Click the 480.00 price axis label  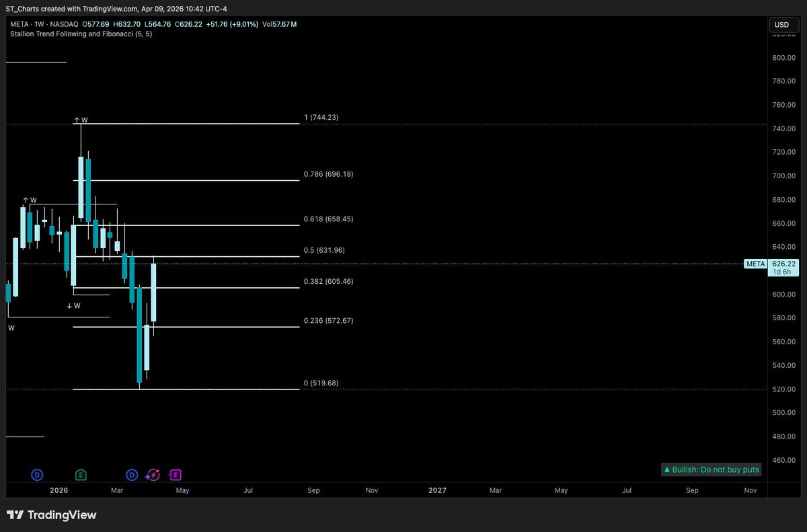[784, 436]
